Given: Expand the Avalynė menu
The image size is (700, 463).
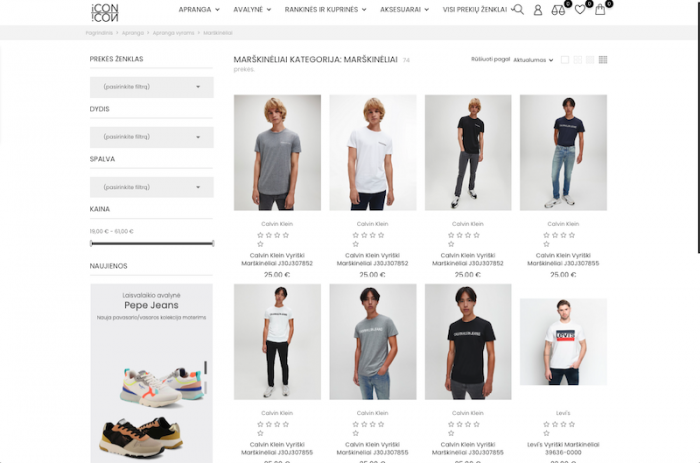Looking at the screenshot, I should coord(252,9).
